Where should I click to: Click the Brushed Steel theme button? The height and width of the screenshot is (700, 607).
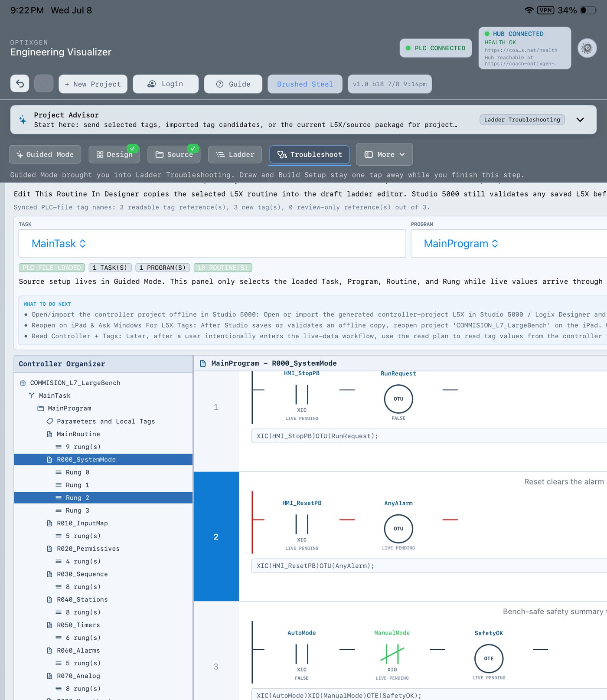click(305, 84)
